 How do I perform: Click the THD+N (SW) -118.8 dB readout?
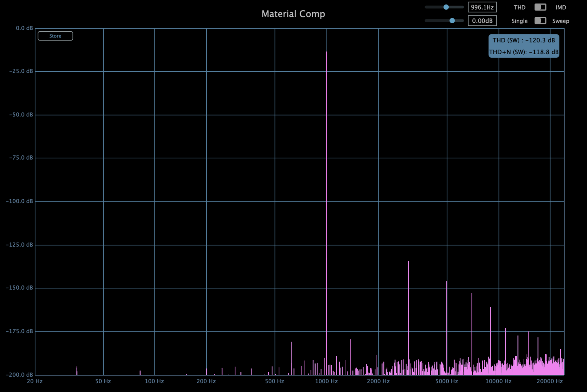524,52
